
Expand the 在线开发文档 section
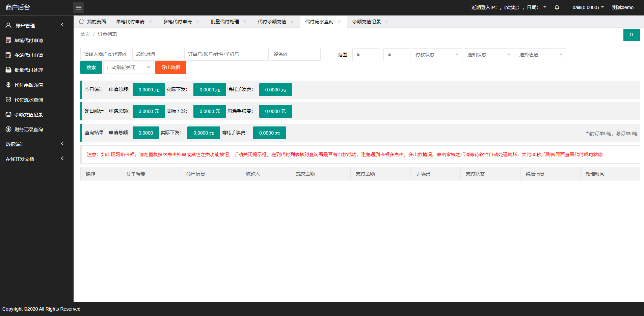(x=62, y=158)
